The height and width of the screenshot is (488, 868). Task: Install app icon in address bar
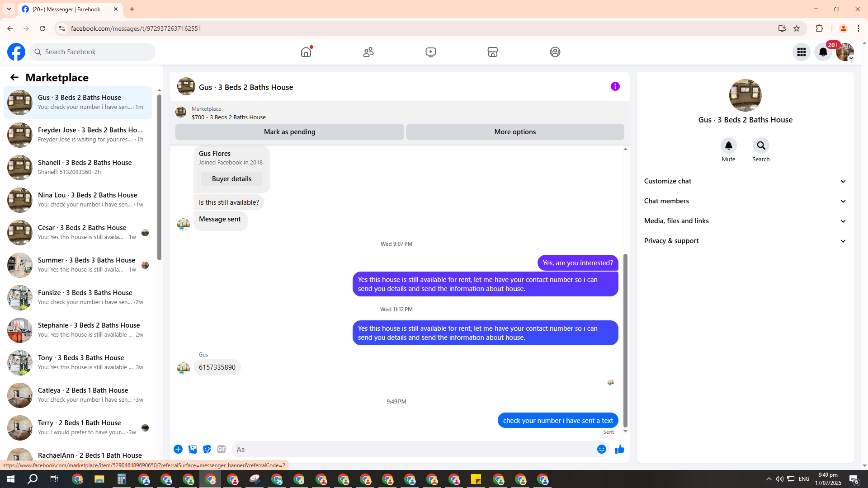[782, 28]
